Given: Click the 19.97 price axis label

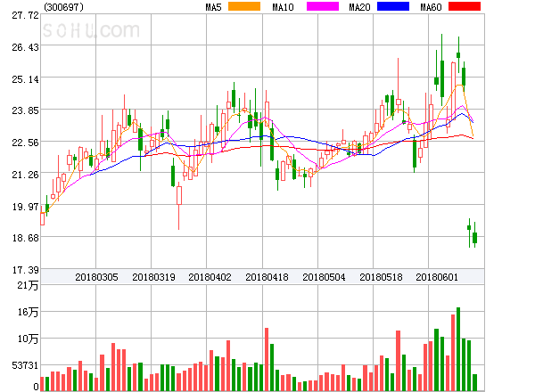Looking at the screenshot, I should point(25,207).
